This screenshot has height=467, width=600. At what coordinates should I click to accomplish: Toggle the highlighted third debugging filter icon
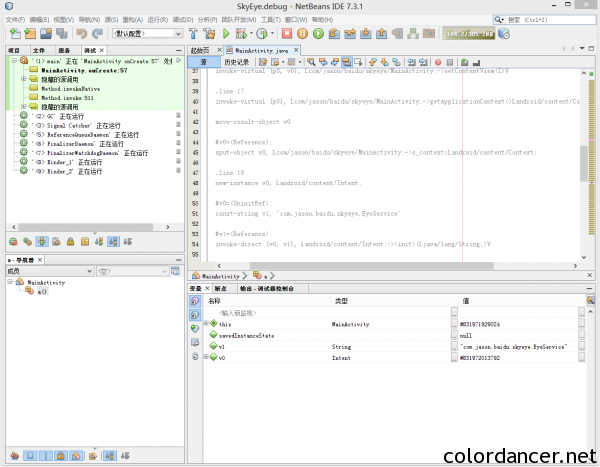[42, 242]
